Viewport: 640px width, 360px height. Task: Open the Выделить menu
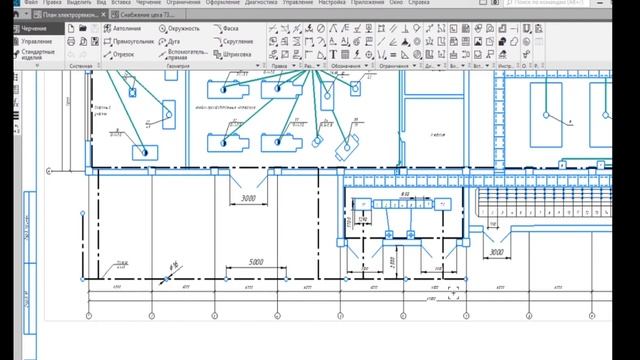[x=79, y=2]
